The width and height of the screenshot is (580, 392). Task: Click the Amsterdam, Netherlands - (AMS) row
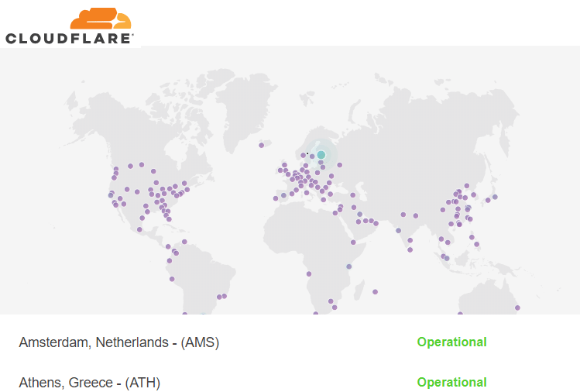[x=290, y=342]
